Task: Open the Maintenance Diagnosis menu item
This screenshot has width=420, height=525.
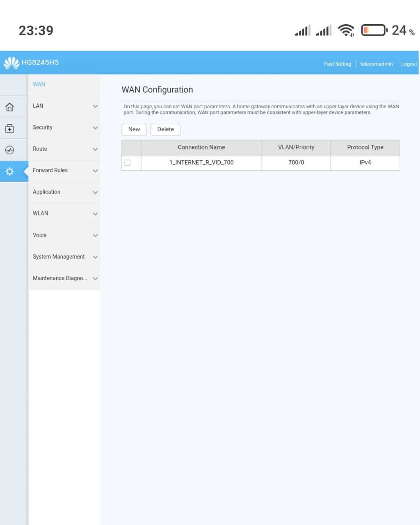Action: coord(64,278)
